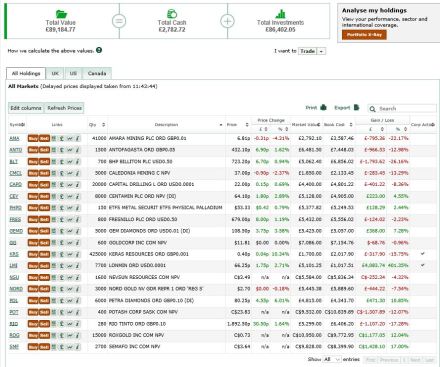This screenshot has height=367, width=440.
Task: Click the Corp Action checkmark in the KRS row
Action: [423, 254]
